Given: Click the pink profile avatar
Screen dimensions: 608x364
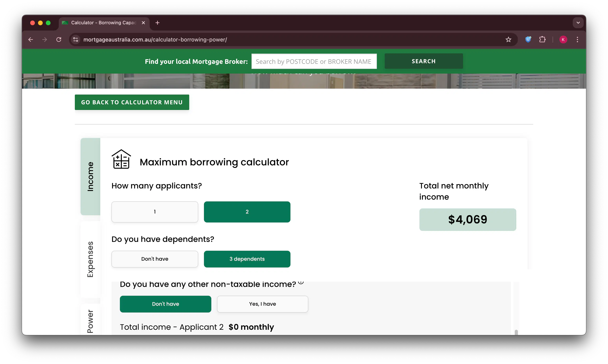Looking at the screenshot, I should click(x=563, y=40).
